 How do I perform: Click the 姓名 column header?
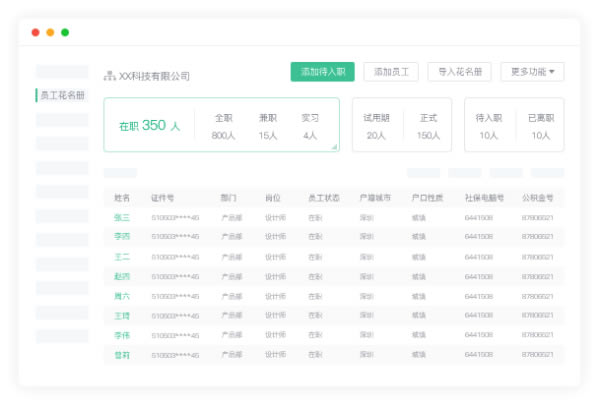point(122,198)
